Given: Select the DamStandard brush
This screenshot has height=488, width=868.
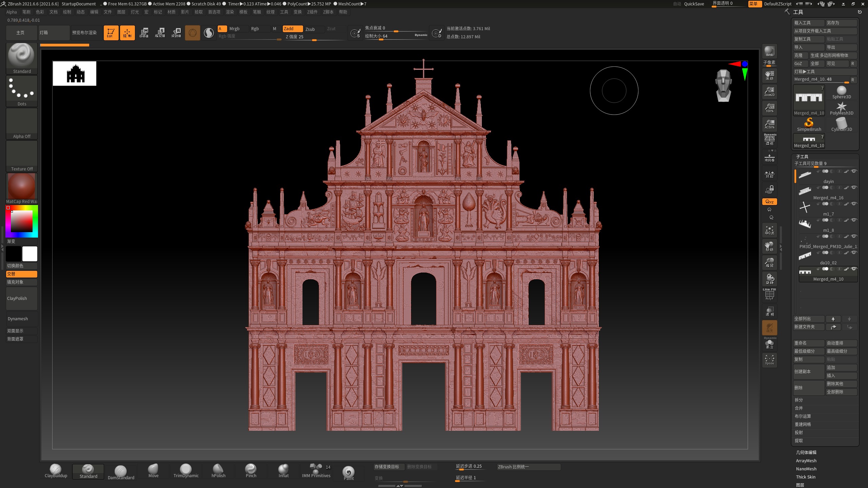Looking at the screenshot, I should click(121, 472).
